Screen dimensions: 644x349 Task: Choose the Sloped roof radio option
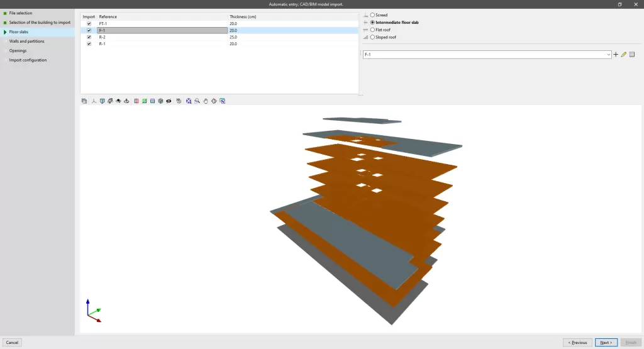[373, 37]
